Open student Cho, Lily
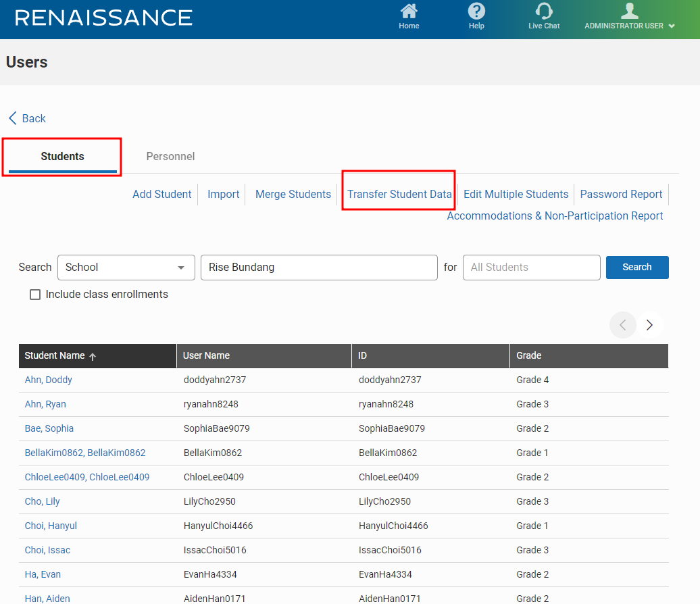Viewport: 700px width, 604px height. (x=42, y=501)
